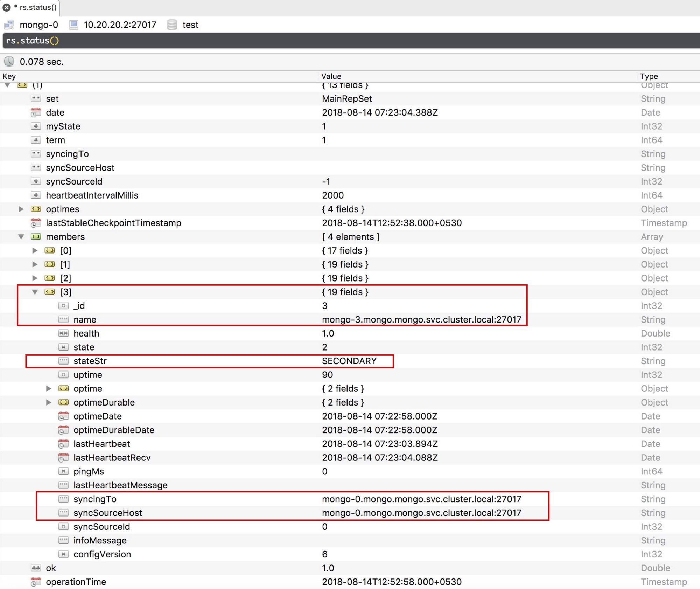Collapse the members array
Image resolution: width=700 pixels, height=589 pixels.
pyautogui.click(x=21, y=237)
